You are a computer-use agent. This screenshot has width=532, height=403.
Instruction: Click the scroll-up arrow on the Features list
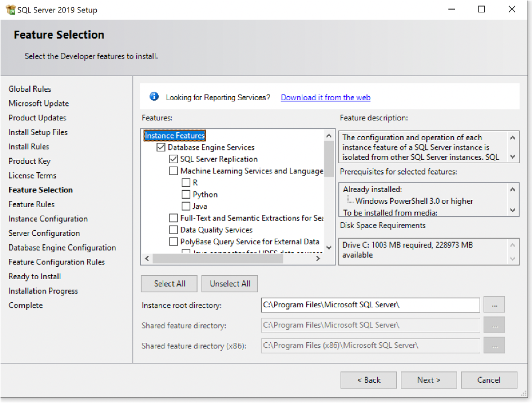click(x=329, y=135)
